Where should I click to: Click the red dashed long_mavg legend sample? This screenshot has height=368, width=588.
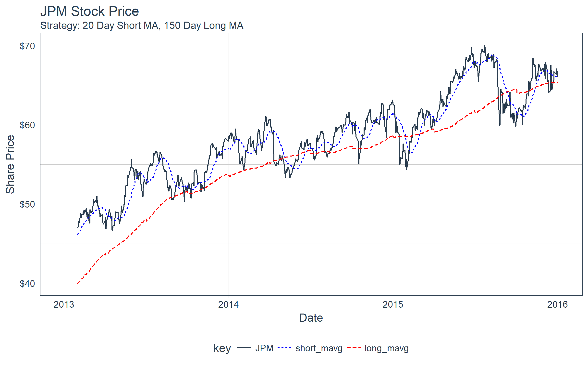point(354,348)
